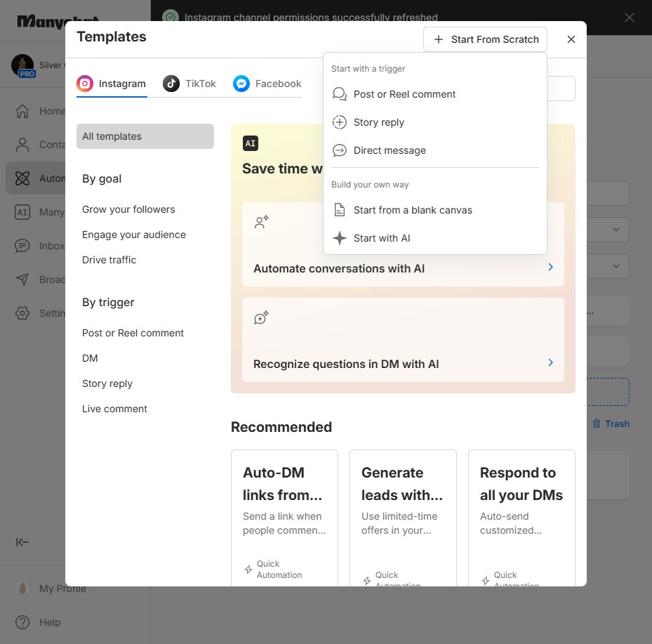Open Recognize questions in DM chevron
Screen dimensions: 652x644
[550, 363]
